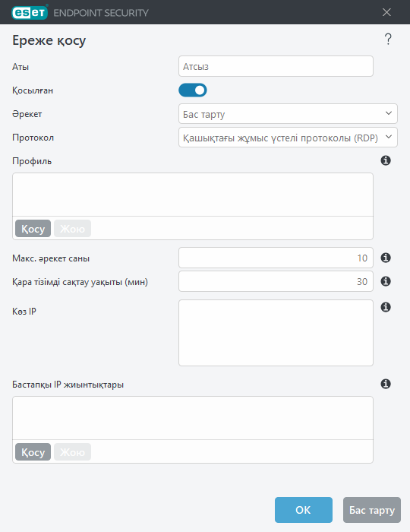Close the ESET Endpoint Security dialog
410x532 pixels.
(x=386, y=13)
